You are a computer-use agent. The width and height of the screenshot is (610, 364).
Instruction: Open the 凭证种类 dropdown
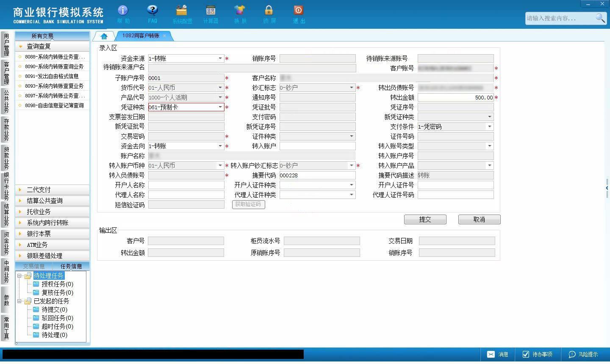coord(220,107)
